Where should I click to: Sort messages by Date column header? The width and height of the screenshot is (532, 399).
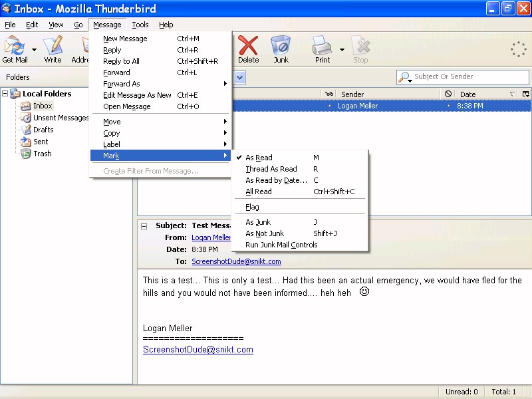click(487, 94)
